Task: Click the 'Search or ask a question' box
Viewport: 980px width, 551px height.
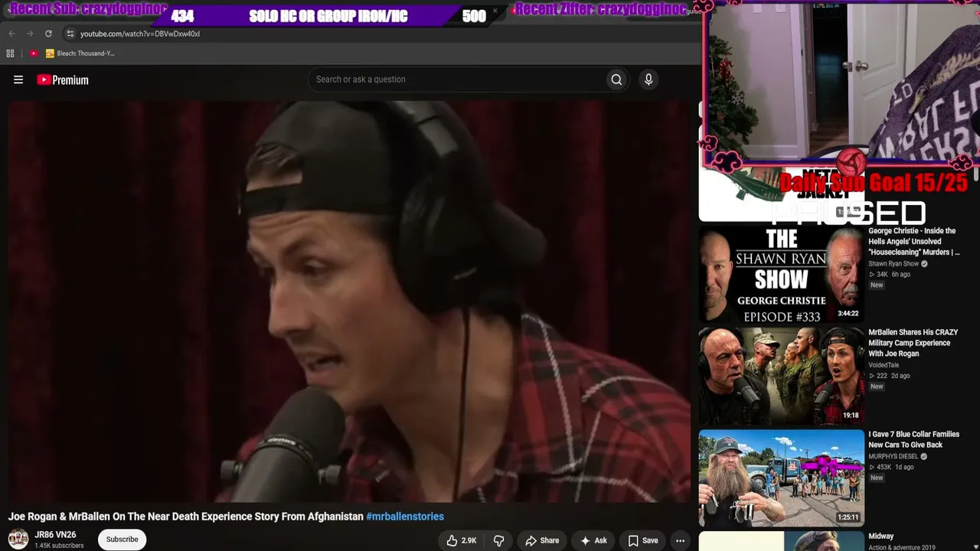Action: 456,80
